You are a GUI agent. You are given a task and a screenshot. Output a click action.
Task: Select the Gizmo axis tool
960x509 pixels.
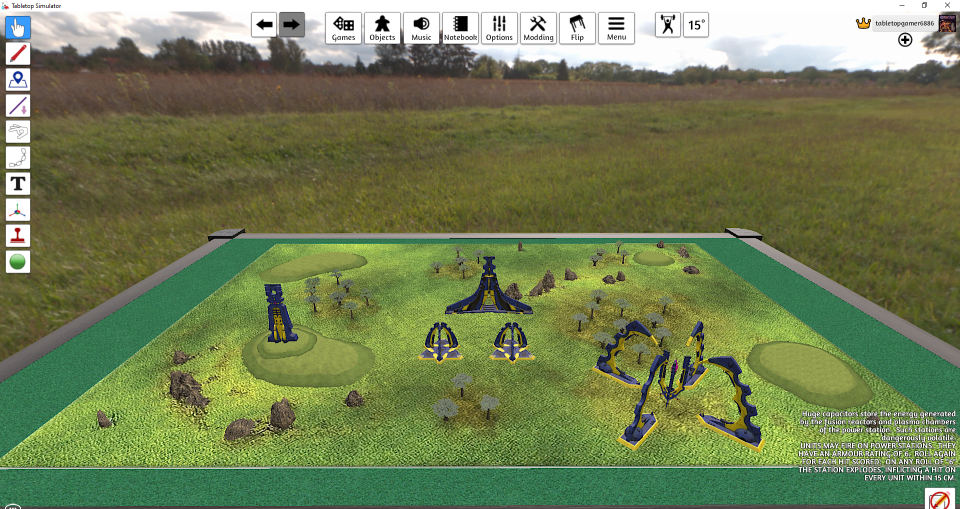pos(18,209)
